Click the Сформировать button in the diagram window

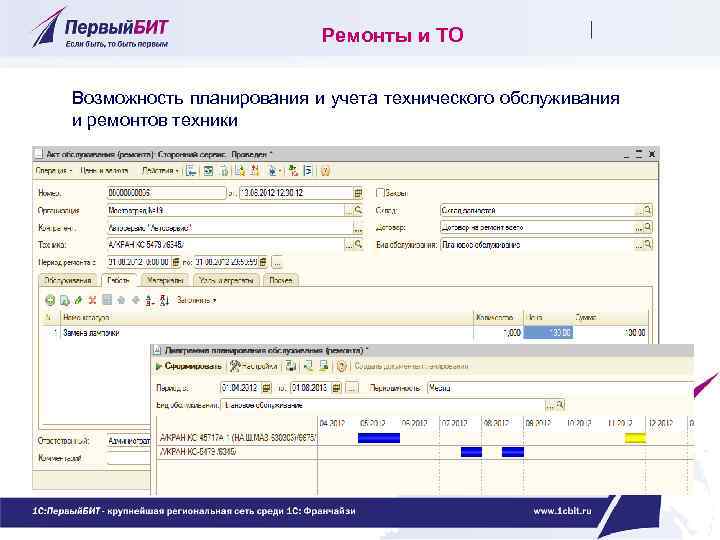[x=189, y=366]
